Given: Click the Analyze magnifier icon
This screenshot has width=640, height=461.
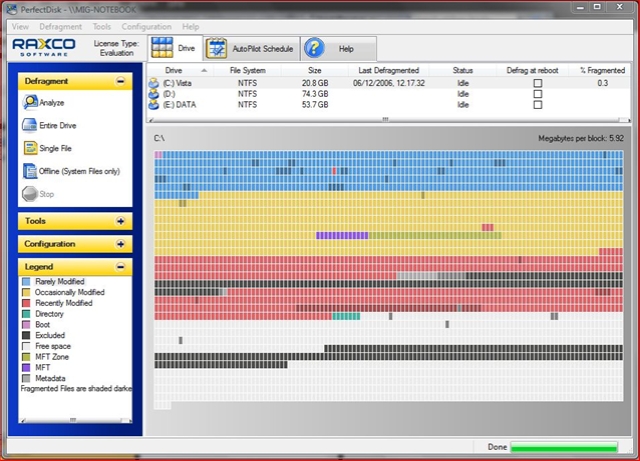Looking at the screenshot, I should pos(30,102).
